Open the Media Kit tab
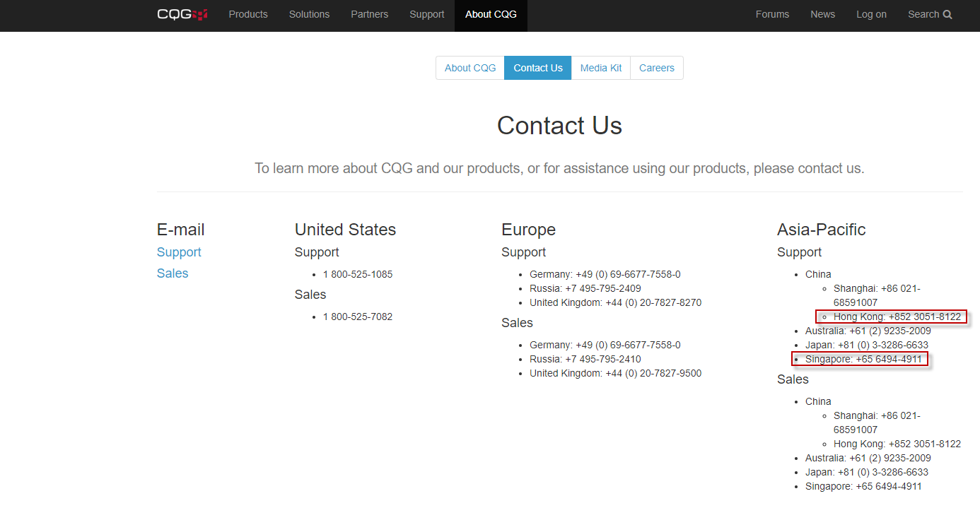The width and height of the screenshot is (980, 508). (601, 68)
